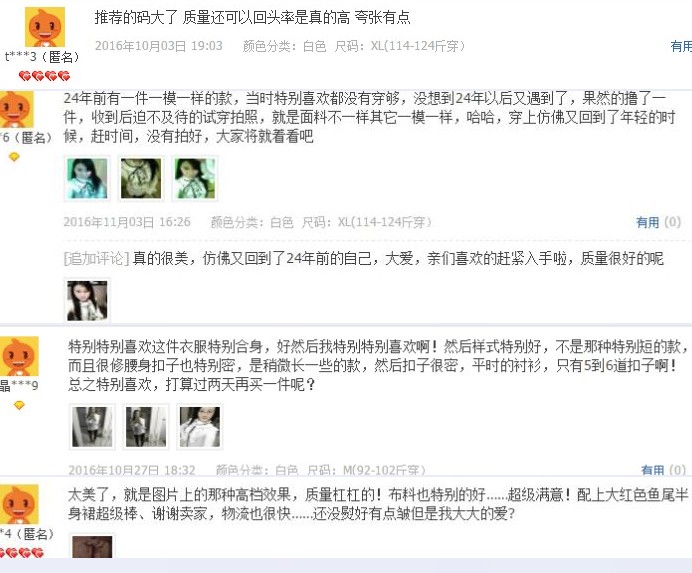Open second photo in the 24年前 review
The image size is (692, 573).
tap(141, 178)
